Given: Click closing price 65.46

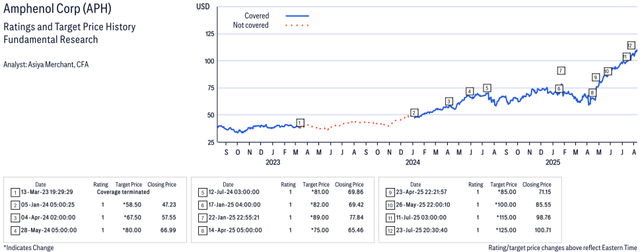Looking at the screenshot, I should 355,230.
